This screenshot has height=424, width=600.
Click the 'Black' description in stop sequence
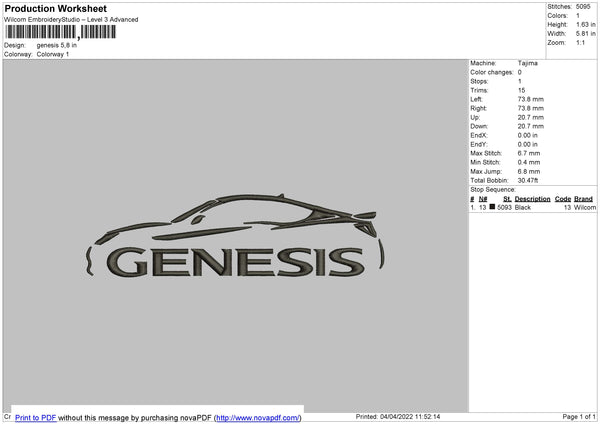[x=523, y=207]
